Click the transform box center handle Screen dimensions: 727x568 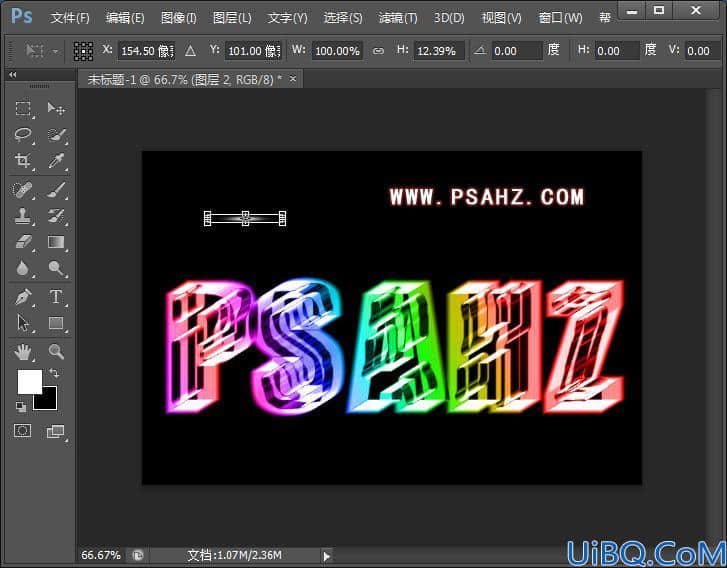(245, 218)
